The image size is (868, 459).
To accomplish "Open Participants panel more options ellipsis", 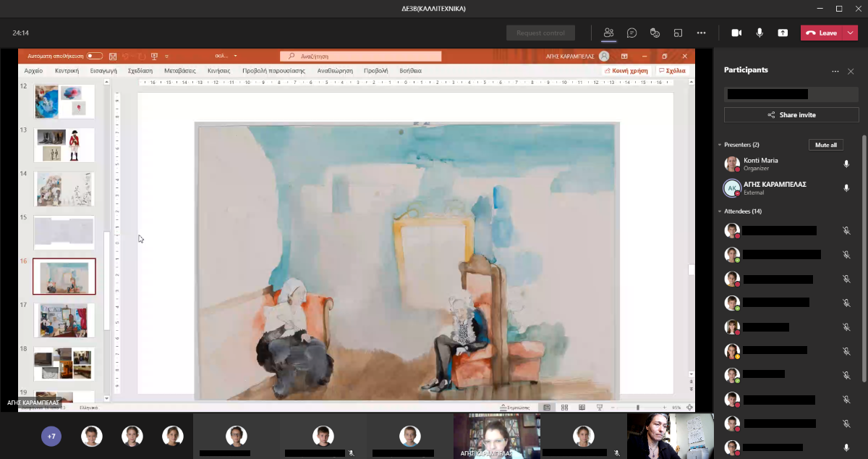I will [x=835, y=71].
